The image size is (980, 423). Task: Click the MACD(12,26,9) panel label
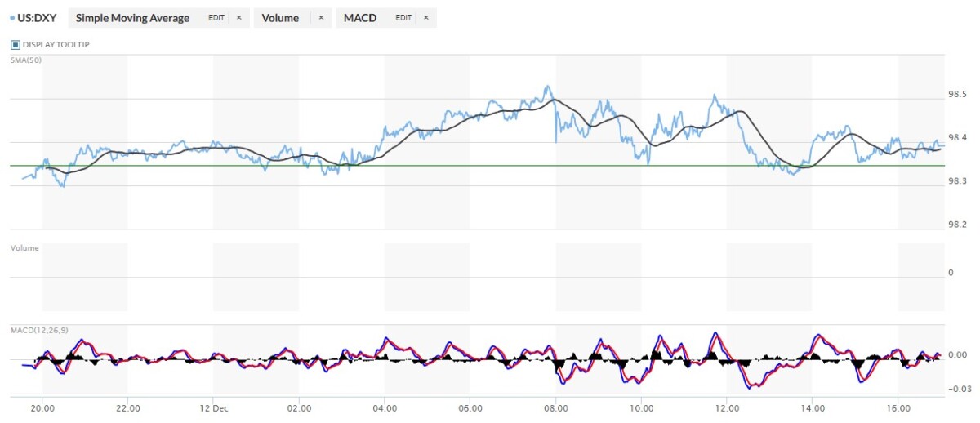tap(38, 329)
